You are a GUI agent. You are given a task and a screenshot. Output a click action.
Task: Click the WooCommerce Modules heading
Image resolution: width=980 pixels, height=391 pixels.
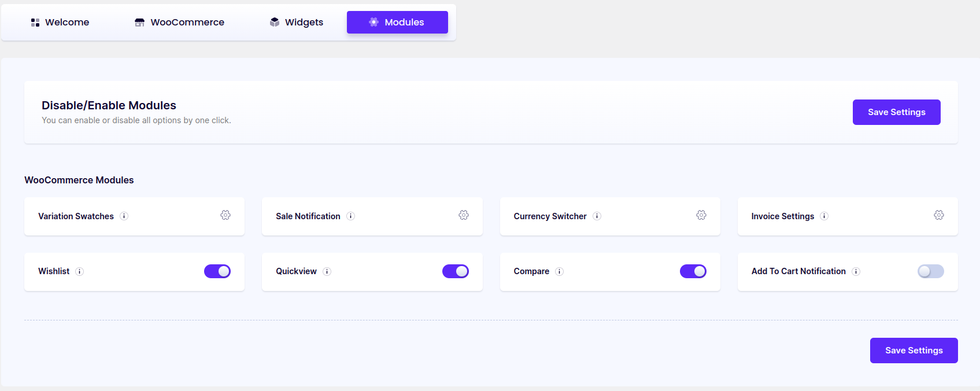coord(79,180)
